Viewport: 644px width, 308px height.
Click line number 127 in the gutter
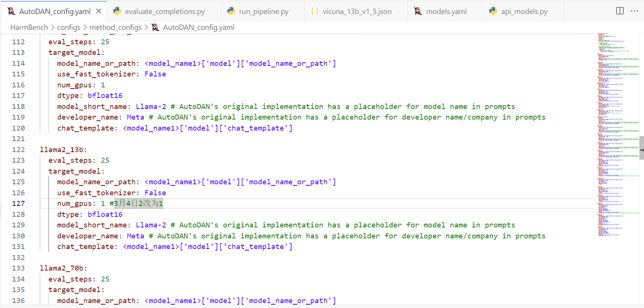coord(19,204)
